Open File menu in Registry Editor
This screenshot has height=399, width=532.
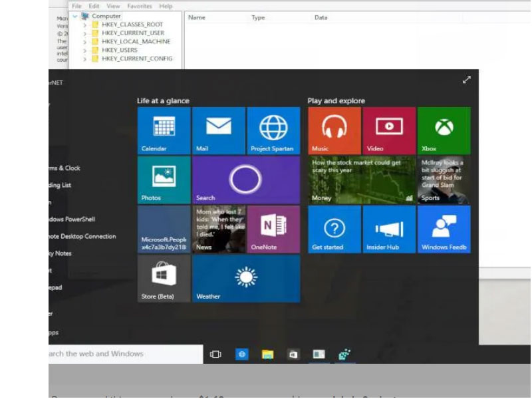click(76, 6)
